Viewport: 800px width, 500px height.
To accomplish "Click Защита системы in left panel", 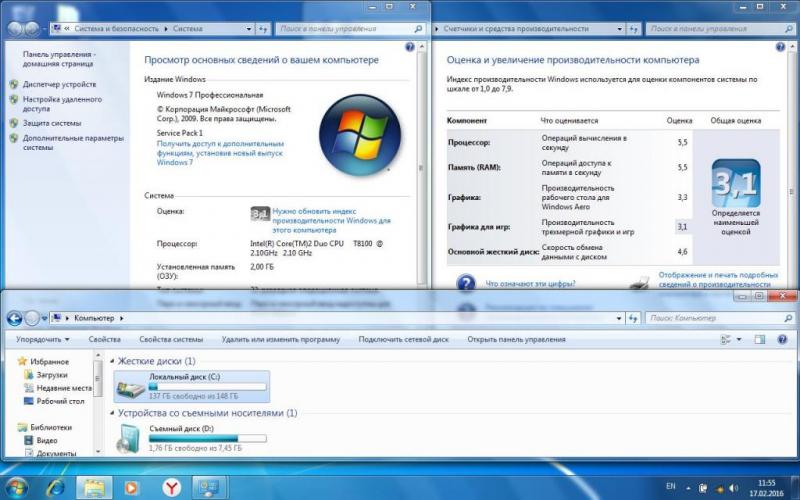I will (x=52, y=123).
